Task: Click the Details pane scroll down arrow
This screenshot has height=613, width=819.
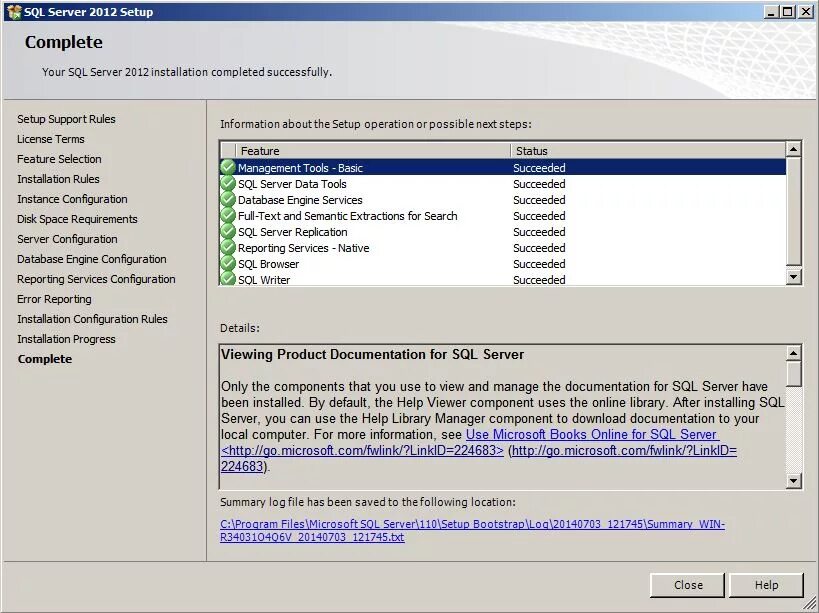Action: tap(793, 481)
